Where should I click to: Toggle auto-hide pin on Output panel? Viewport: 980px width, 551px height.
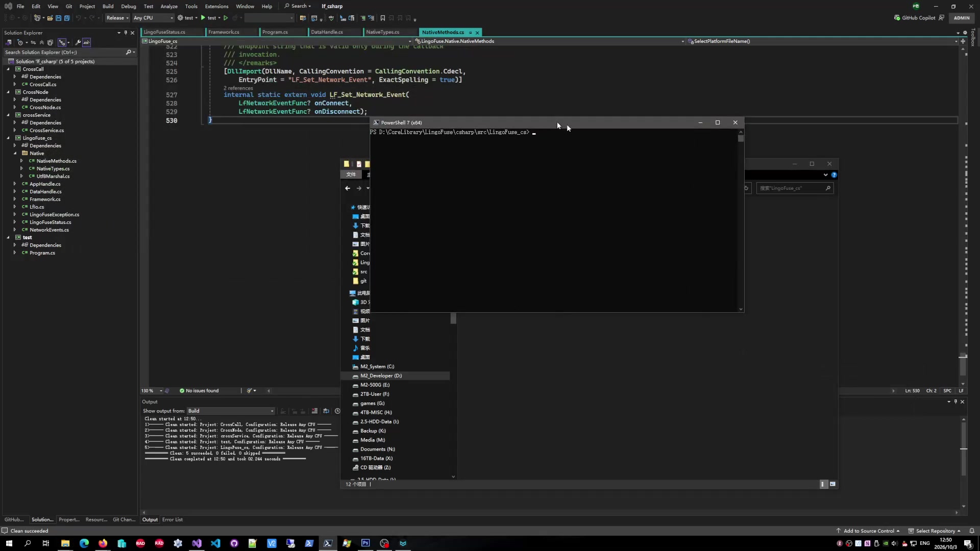955,402
